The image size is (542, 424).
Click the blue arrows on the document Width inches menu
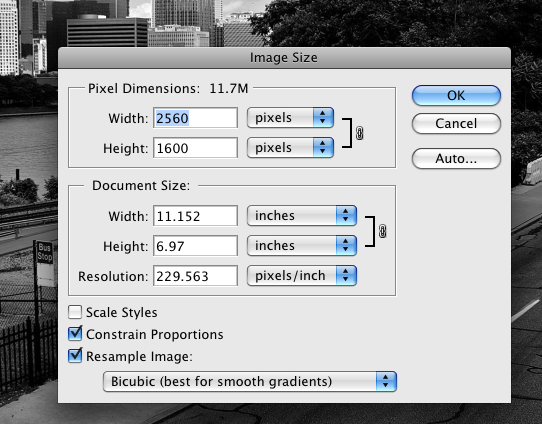pyautogui.click(x=346, y=215)
